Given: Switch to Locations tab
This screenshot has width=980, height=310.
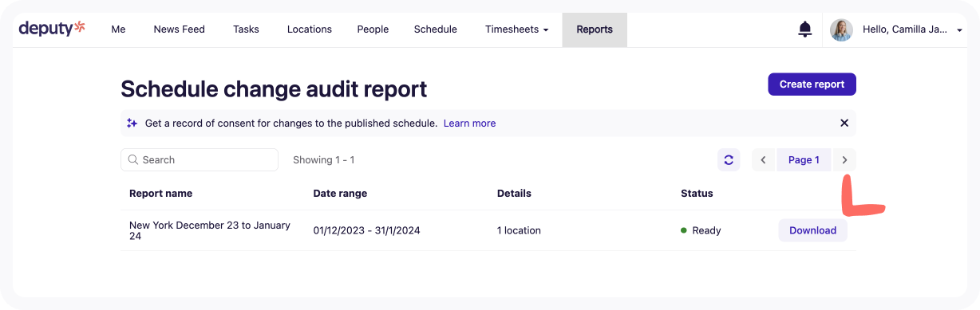Looking at the screenshot, I should 310,29.
